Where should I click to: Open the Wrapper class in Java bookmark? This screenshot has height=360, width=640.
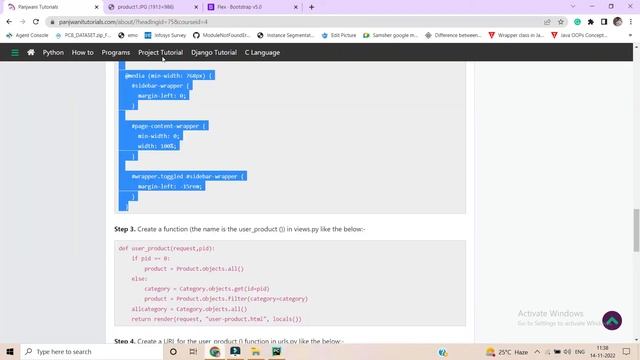click(516, 36)
